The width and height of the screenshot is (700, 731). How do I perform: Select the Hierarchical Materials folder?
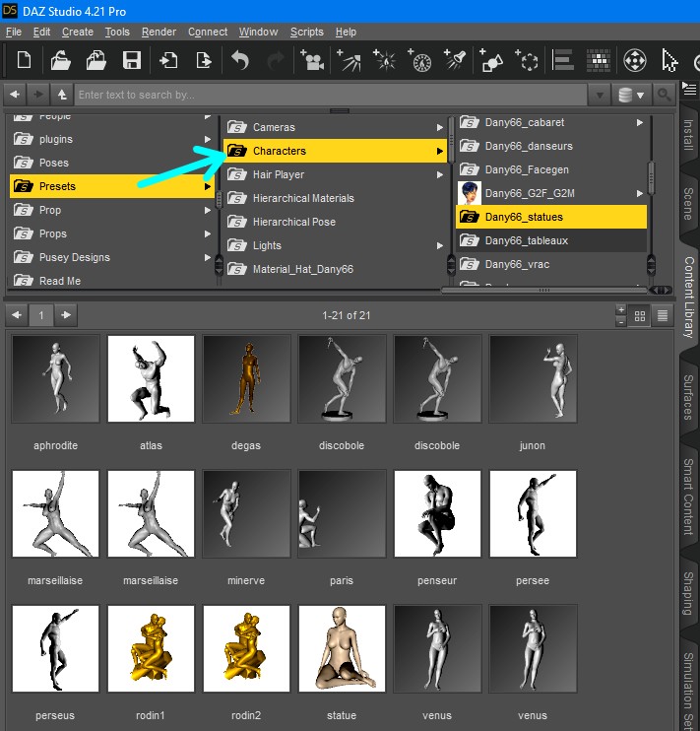point(335,198)
